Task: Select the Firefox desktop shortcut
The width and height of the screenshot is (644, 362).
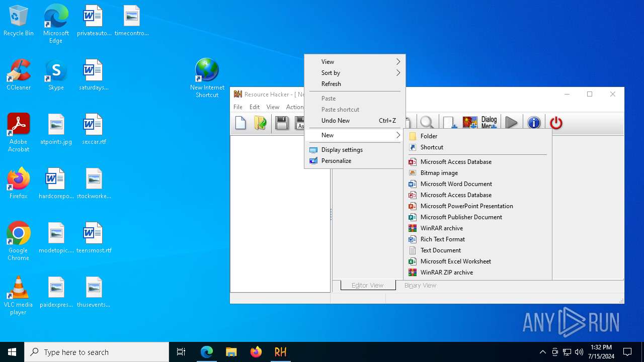Action: tap(19, 184)
